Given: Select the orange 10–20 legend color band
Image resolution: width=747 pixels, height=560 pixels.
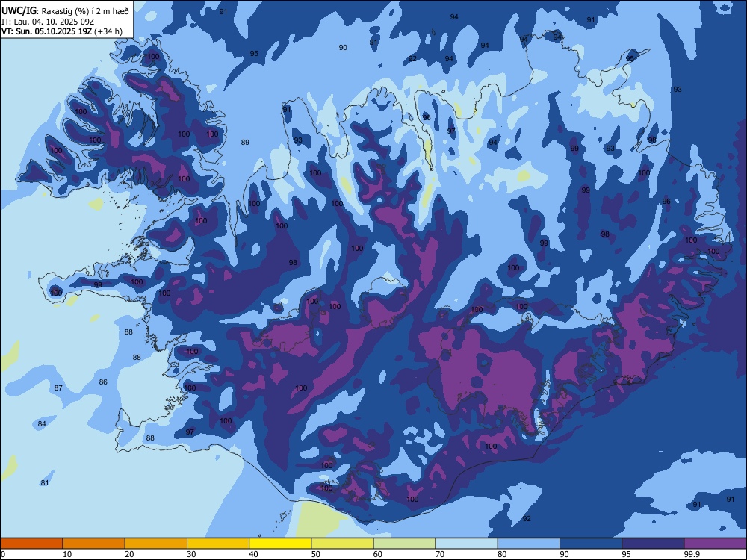Looking at the screenshot, I should pos(94,544).
